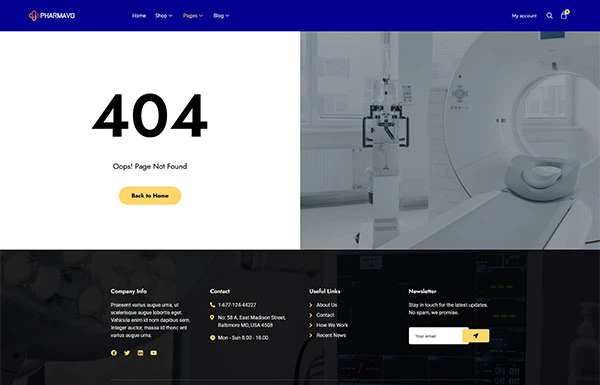Viewport: 600px width, 385px height.
Task: Click the Back to Home button
Action: tap(150, 196)
